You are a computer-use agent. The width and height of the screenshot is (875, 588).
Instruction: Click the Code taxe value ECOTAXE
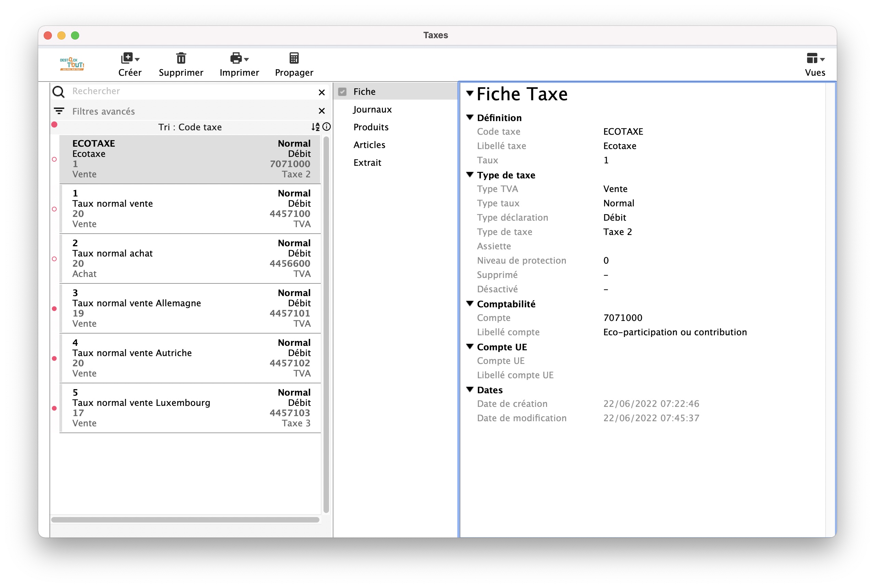coord(623,132)
